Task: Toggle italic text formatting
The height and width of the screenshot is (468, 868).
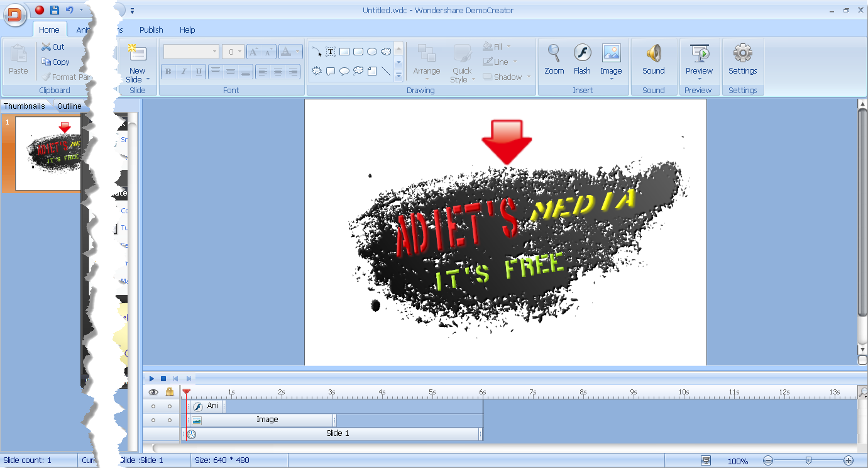Action: 184,72
